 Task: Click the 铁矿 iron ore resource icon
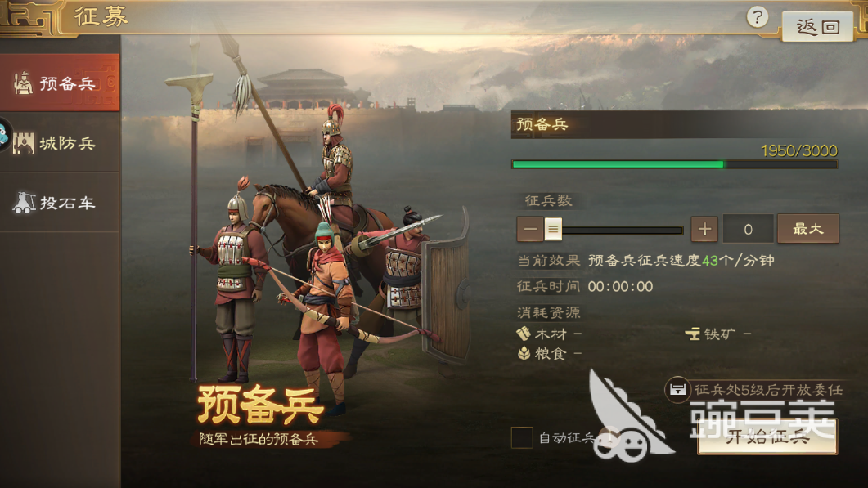click(692, 334)
